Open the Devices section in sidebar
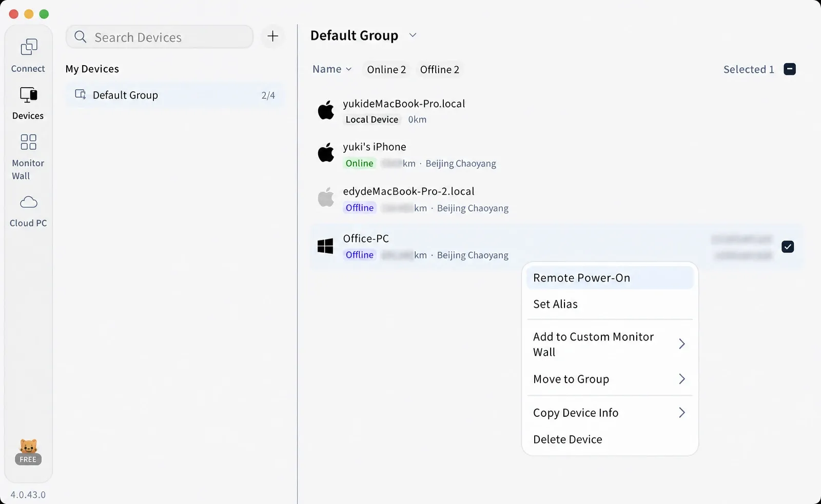 click(x=28, y=103)
